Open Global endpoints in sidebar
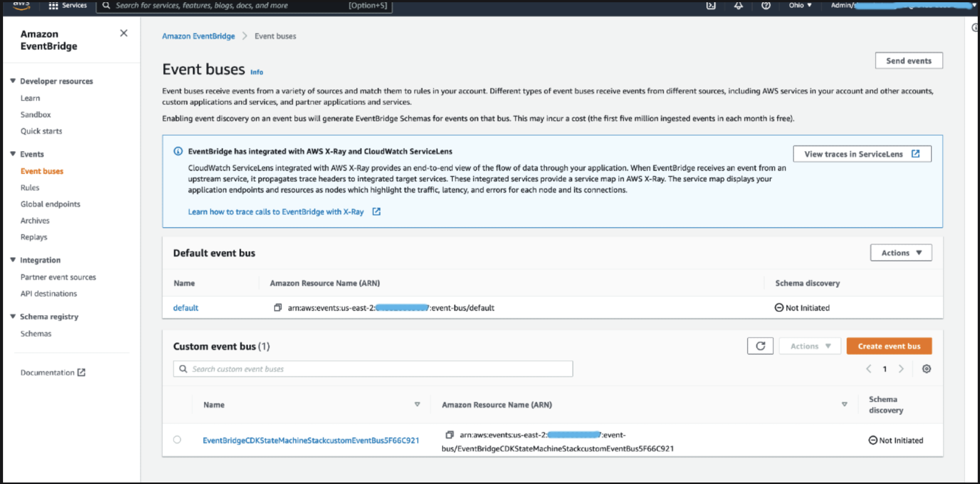 tap(50, 204)
